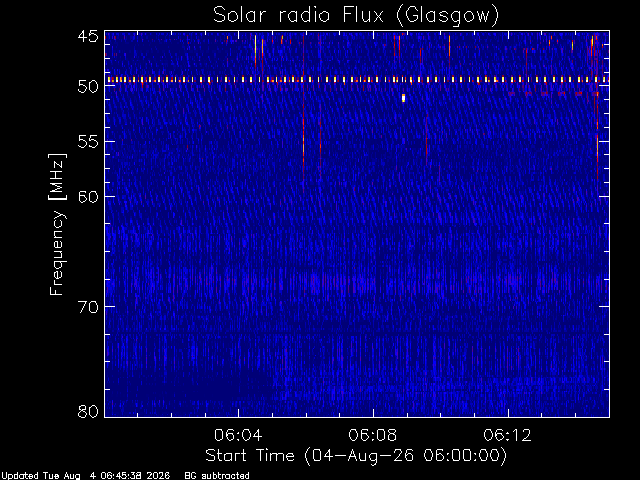The height and width of the screenshot is (480, 640).
Task: Click the 06:08 time axis label
Action: tap(373, 435)
